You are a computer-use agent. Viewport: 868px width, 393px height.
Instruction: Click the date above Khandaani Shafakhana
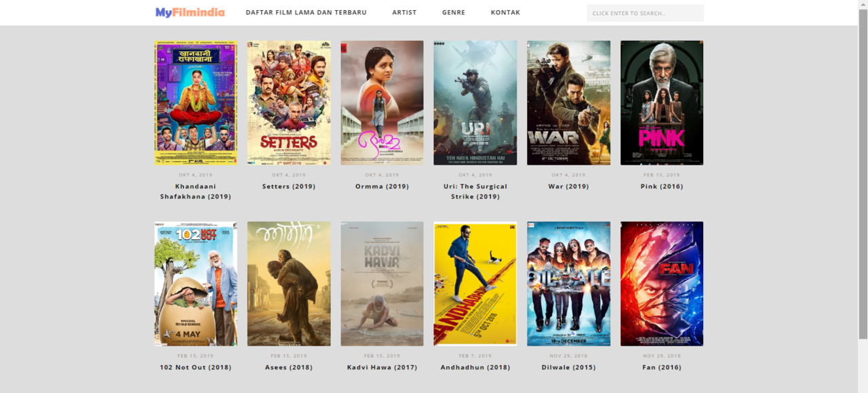(x=195, y=175)
